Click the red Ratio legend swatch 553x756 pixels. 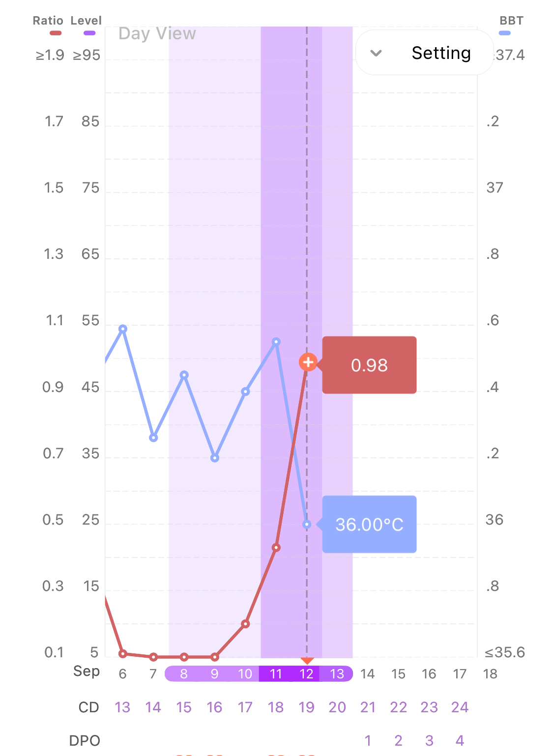pos(56,33)
